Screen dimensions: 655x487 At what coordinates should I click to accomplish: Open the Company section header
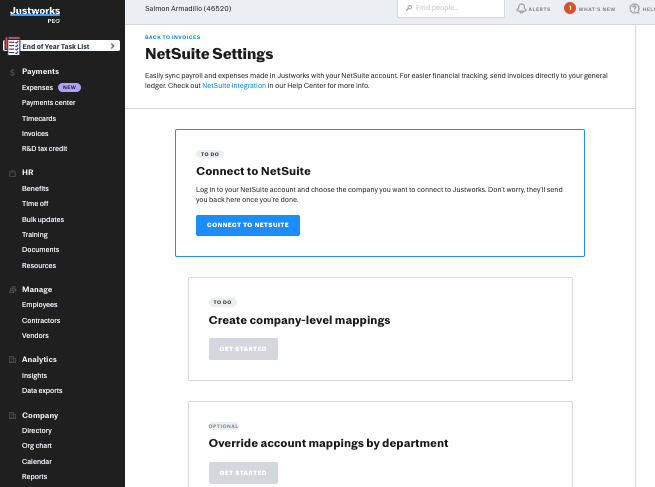40,416
